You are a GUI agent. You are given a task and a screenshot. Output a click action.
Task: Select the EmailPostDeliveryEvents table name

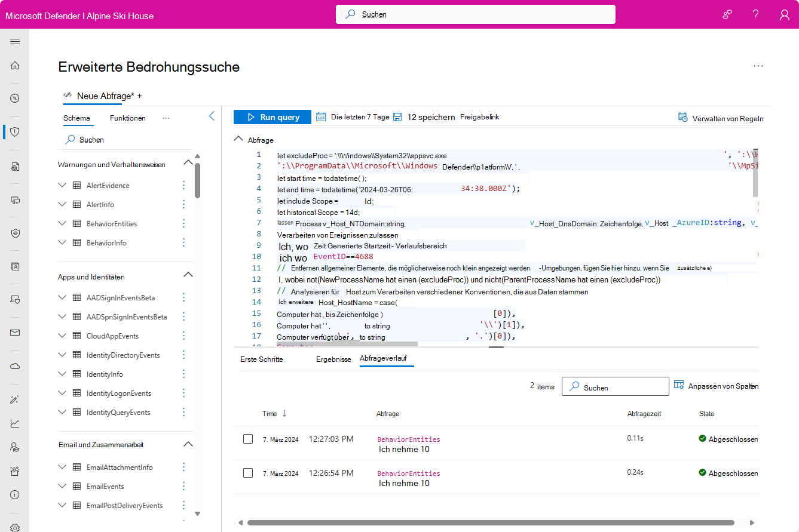(x=125, y=505)
